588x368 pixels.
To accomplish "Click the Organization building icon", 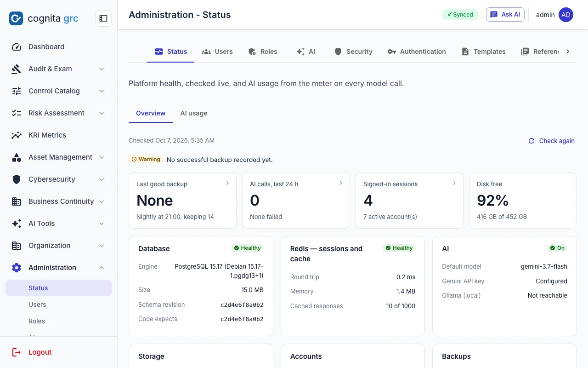I will click(17, 246).
